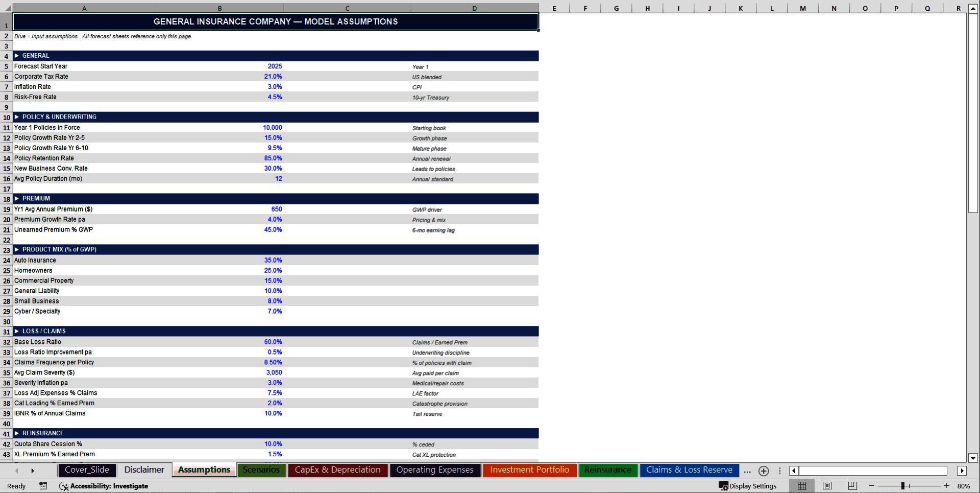This screenshot has width=980, height=493.
Task: Switch to Page Layout view icon
Action: (x=827, y=486)
